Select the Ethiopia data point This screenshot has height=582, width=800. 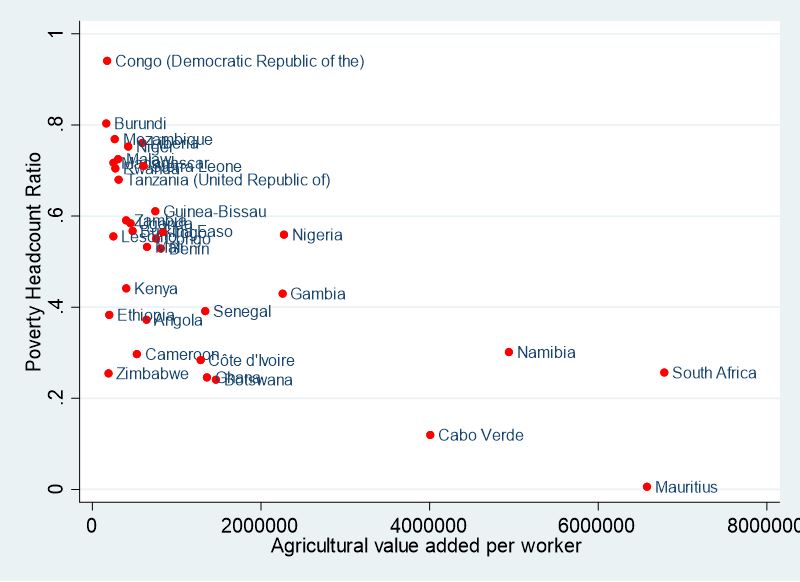click(109, 315)
